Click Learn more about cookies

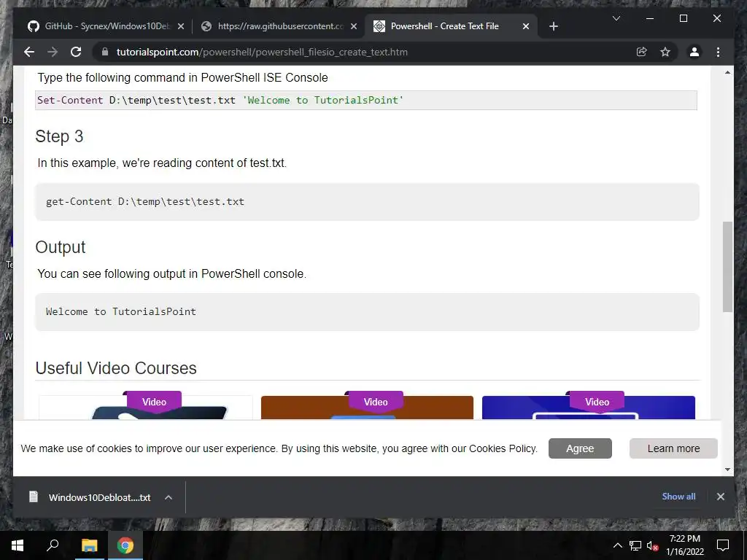point(673,448)
